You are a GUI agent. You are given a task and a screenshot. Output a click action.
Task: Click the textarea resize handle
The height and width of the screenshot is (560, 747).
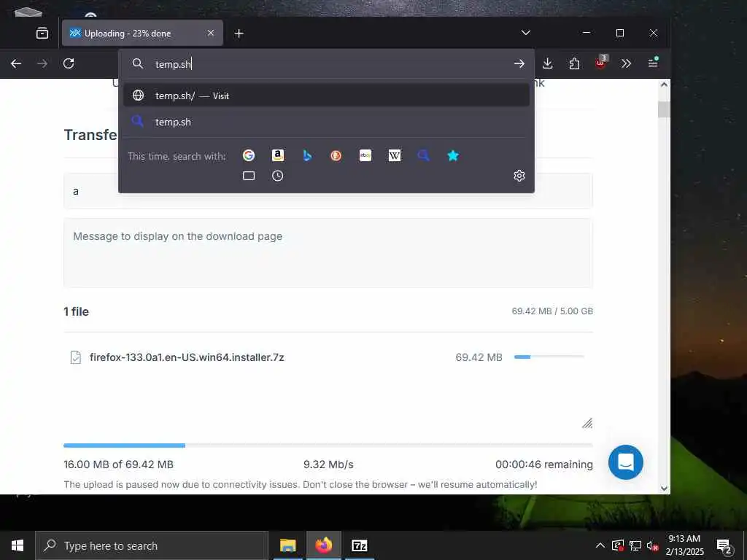(x=587, y=424)
